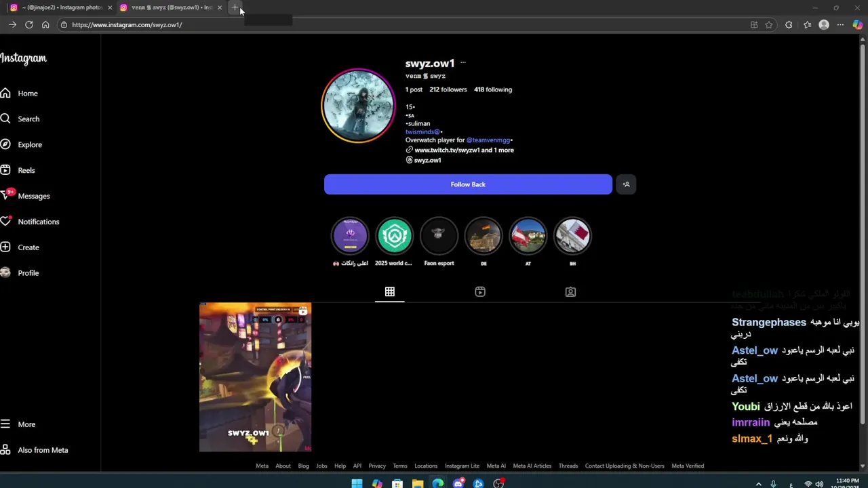Go to Explore in the sidebar
This screenshot has width=868, height=488.
click(21, 145)
